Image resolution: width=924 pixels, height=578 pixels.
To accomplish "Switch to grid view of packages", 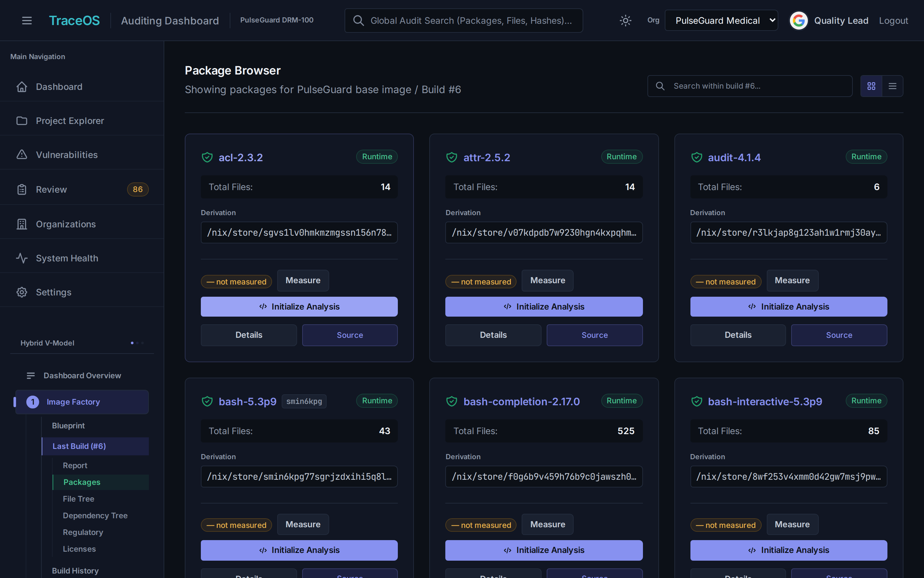I will (871, 86).
